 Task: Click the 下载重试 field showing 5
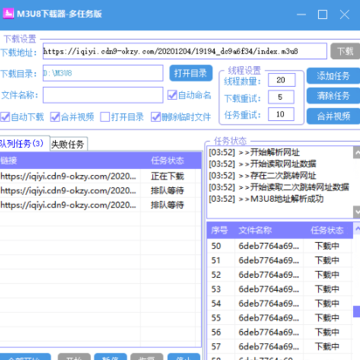point(281,97)
